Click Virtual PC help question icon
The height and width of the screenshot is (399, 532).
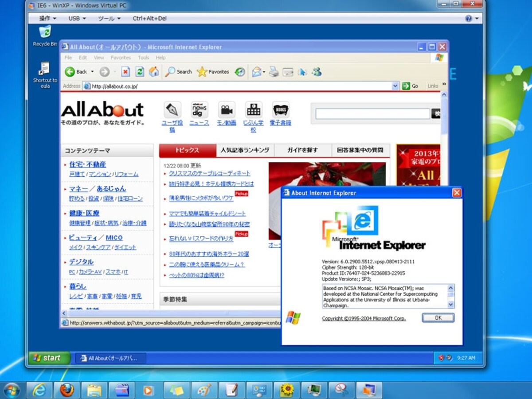pos(469,19)
